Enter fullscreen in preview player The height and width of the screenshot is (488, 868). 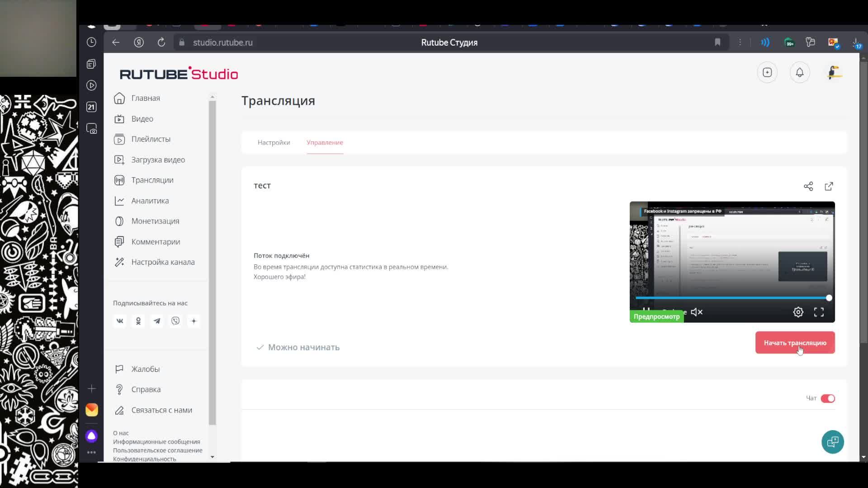point(819,312)
